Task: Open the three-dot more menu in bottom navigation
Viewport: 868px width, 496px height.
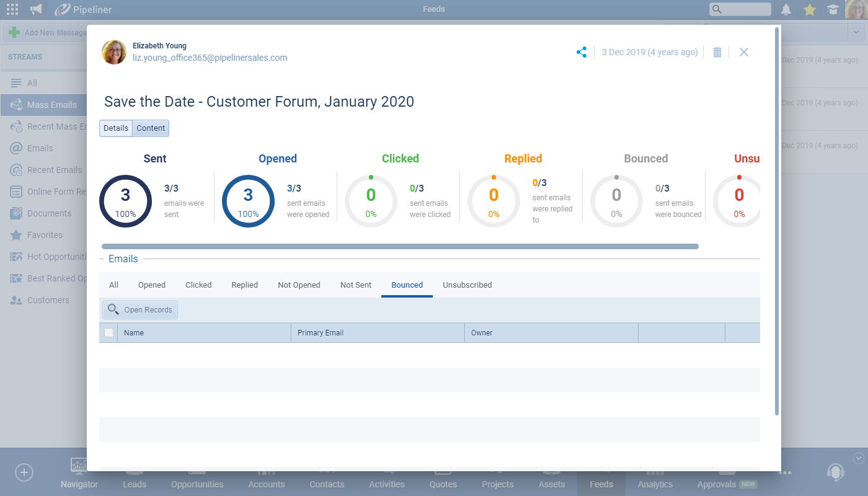Action: point(785,472)
